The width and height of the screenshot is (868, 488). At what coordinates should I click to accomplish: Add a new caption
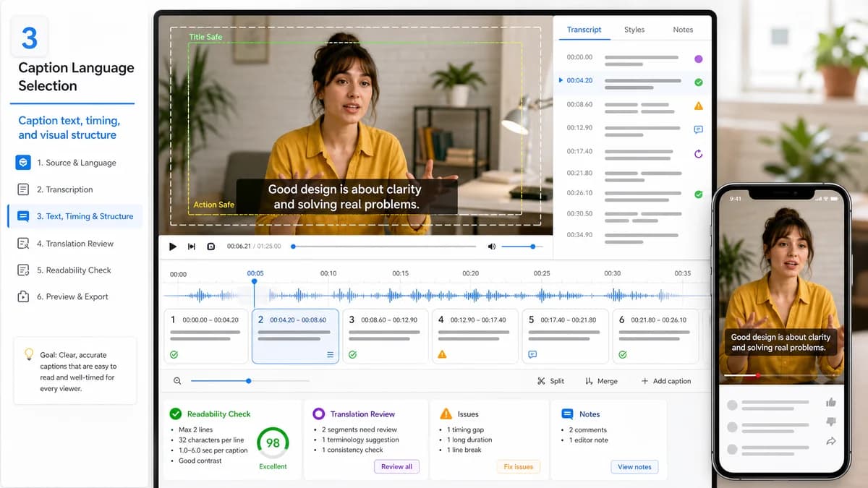click(666, 381)
